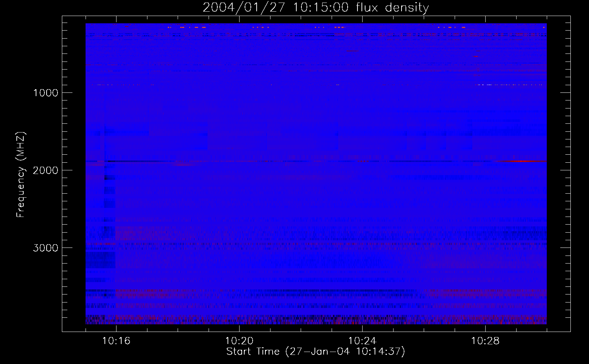Click the '10:24' time axis label
589x364 pixels.
[362, 341]
